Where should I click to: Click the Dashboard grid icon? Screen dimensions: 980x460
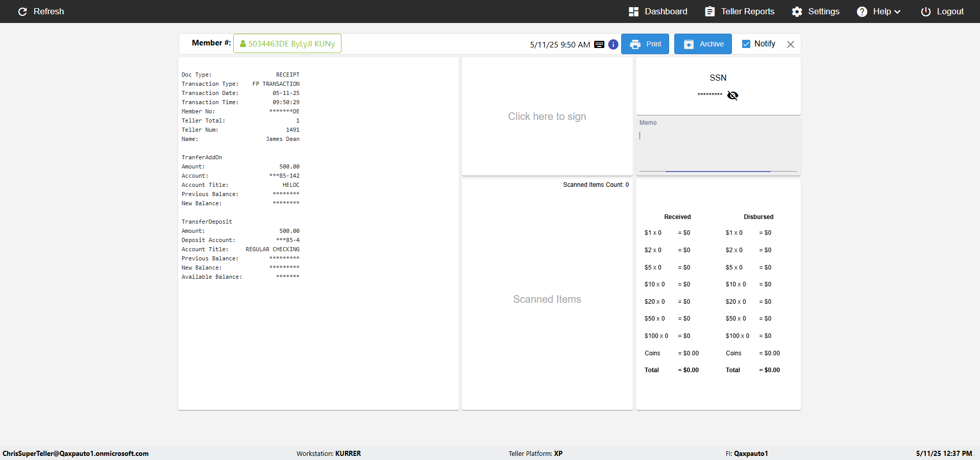tap(633, 12)
